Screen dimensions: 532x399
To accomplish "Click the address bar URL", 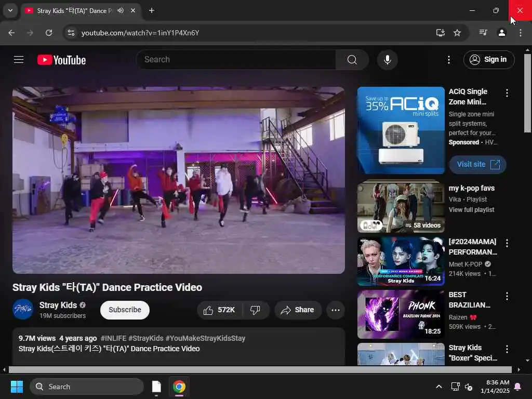I will point(140,33).
